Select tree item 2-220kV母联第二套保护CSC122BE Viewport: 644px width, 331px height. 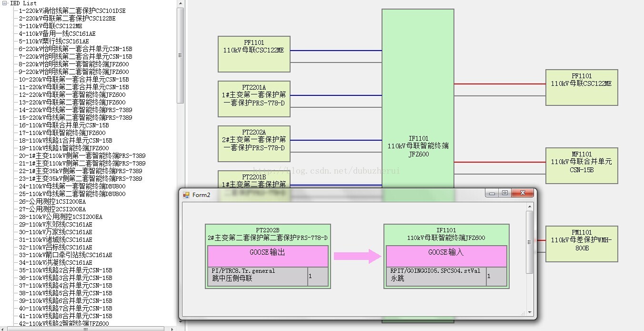[x=67, y=18]
